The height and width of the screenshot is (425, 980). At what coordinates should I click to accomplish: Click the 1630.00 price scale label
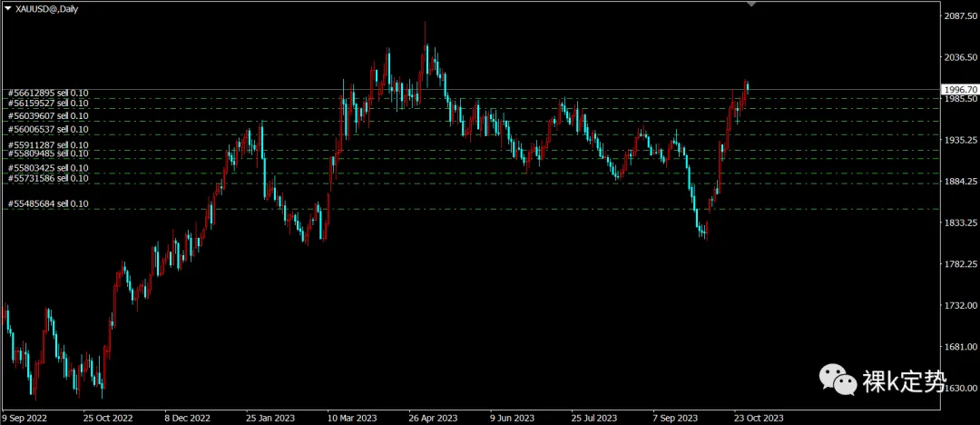click(961, 388)
